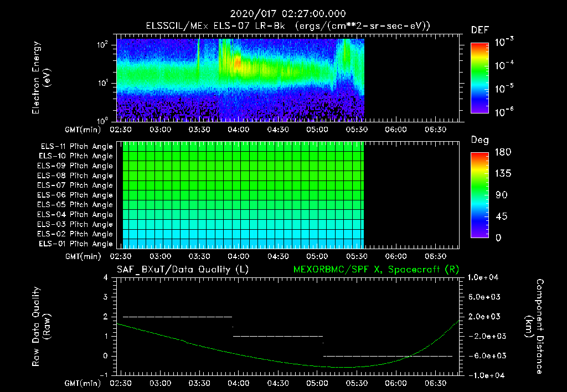This screenshot has height=392, width=567.
Task: Select the Electron Energy (eV) axis label
Action: tap(41, 78)
